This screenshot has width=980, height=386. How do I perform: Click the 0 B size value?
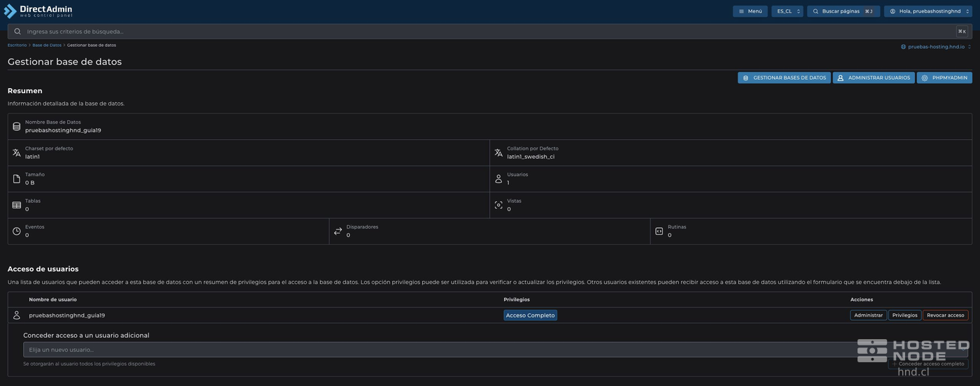[29, 183]
